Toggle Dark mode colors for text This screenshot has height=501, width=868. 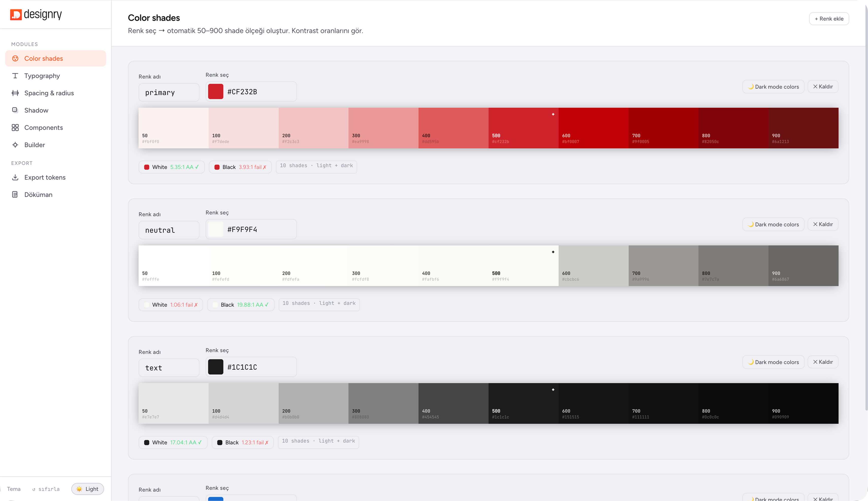tap(773, 362)
